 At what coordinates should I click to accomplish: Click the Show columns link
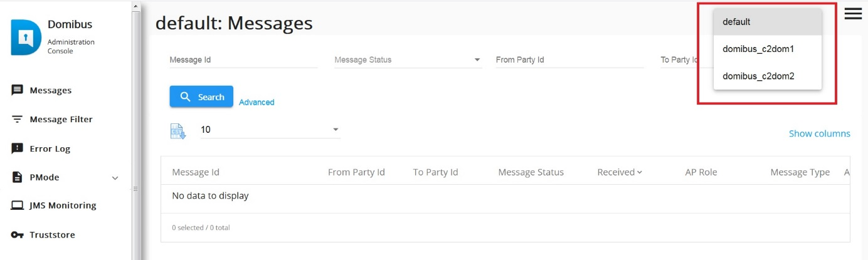click(820, 133)
